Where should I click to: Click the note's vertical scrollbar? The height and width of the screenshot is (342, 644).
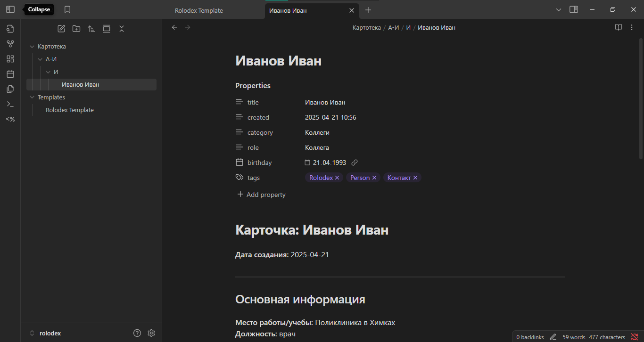[x=641, y=99]
